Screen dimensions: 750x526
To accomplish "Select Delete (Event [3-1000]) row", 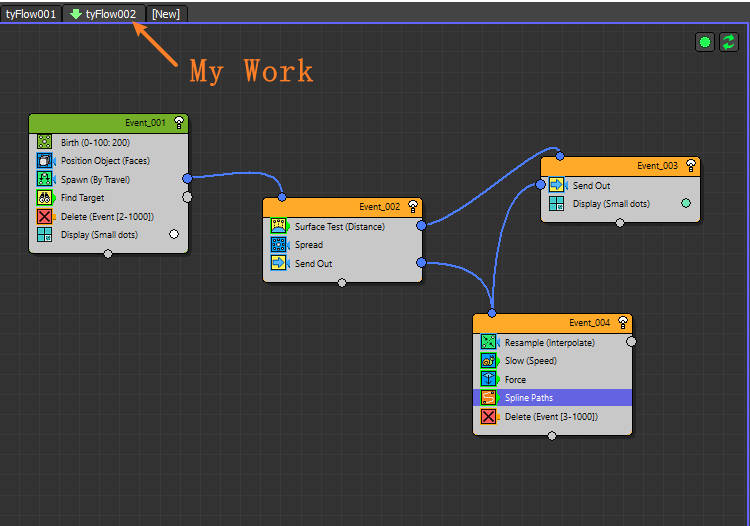I will 552,416.
